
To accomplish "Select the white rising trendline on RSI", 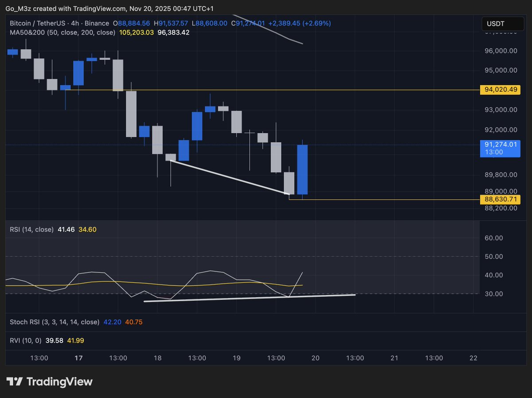I will pyautogui.click(x=250, y=298).
